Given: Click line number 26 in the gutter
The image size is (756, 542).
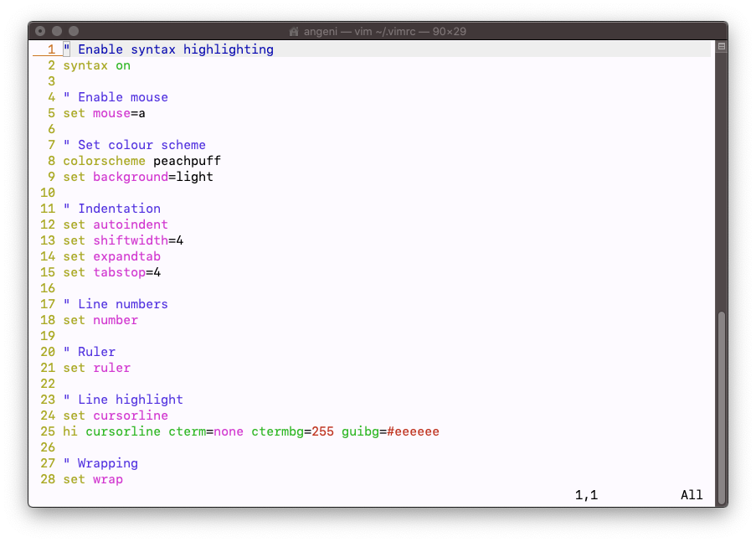Looking at the screenshot, I should tap(48, 448).
